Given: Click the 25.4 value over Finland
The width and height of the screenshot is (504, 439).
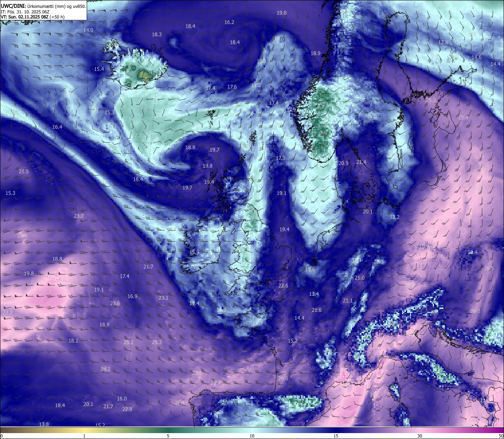Looking at the screenshot, I should (x=463, y=118).
